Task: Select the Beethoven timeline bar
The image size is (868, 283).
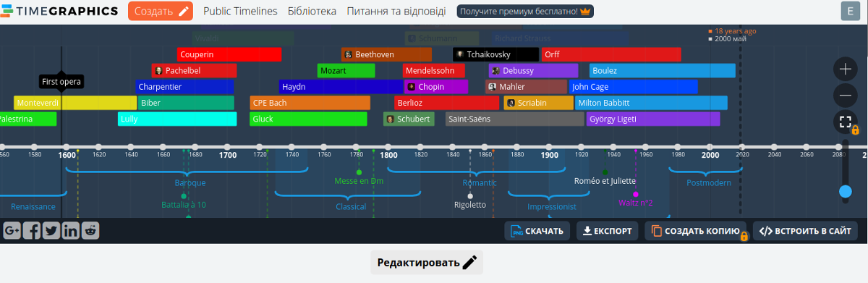Action: pyautogui.click(x=386, y=54)
